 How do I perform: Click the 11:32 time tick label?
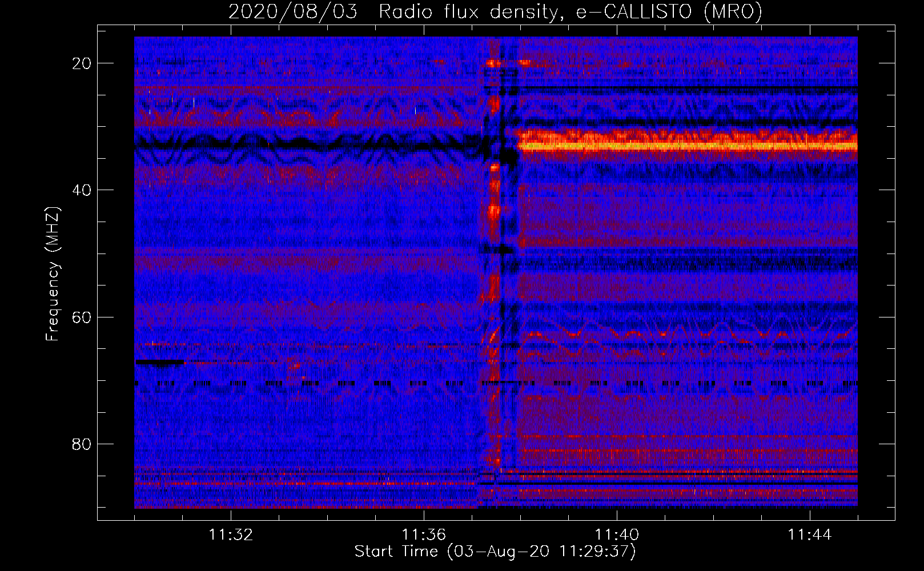point(231,535)
